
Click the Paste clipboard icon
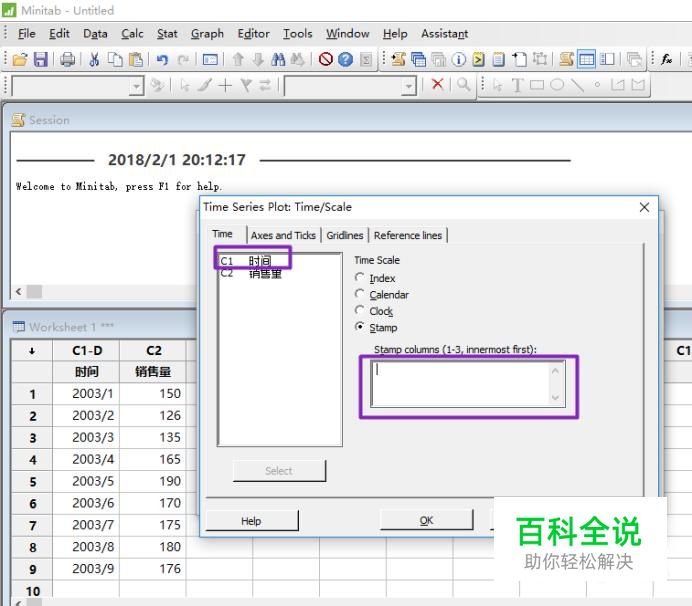pos(136,59)
